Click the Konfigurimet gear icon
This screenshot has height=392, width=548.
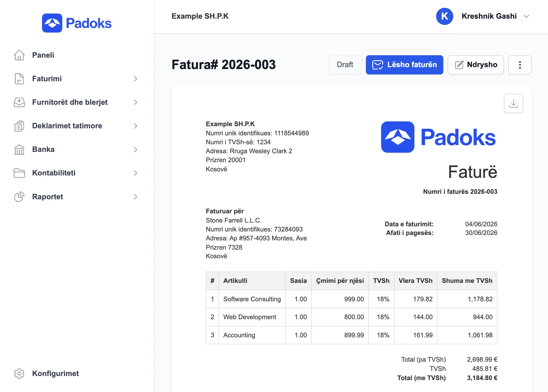[19, 374]
